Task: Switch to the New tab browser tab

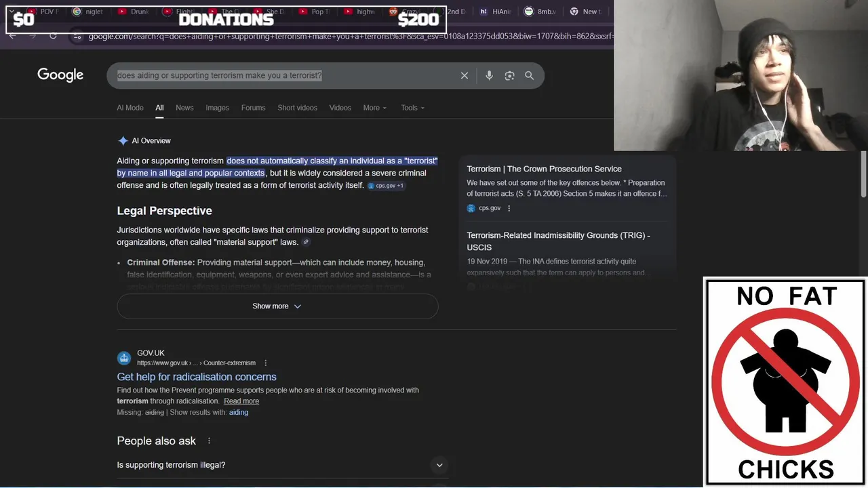Action: click(x=585, y=12)
